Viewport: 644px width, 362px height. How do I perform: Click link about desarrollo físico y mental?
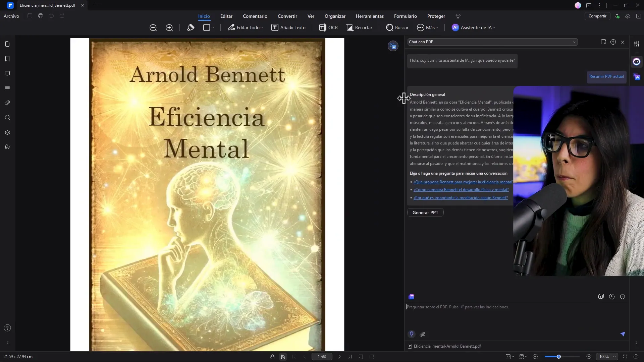(x=461, y=190)
